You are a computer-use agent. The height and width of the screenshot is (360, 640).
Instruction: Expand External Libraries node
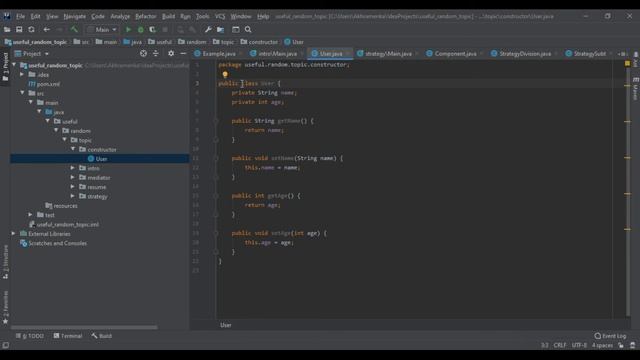[13, 233]
